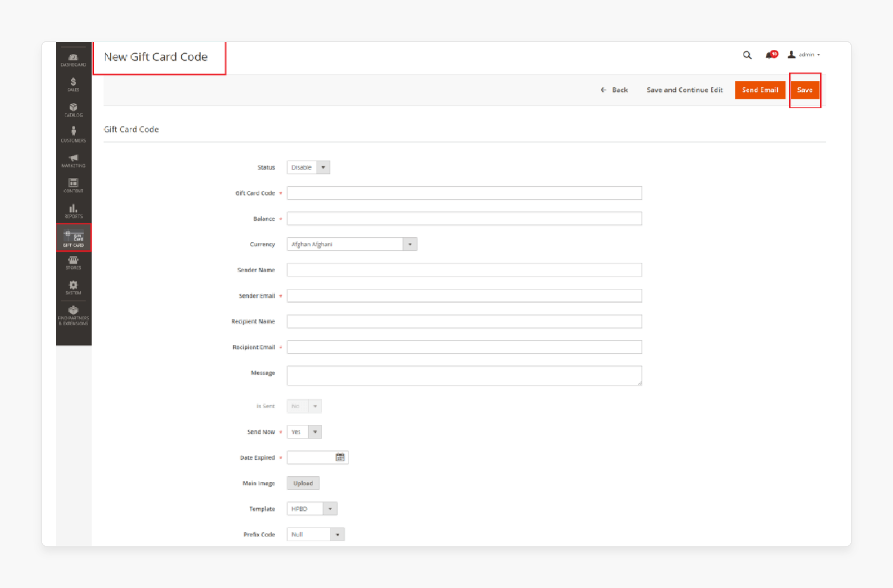Screen dimensions: 893x588
Task: Focus the Gift Card Code field
Action: 465,193
